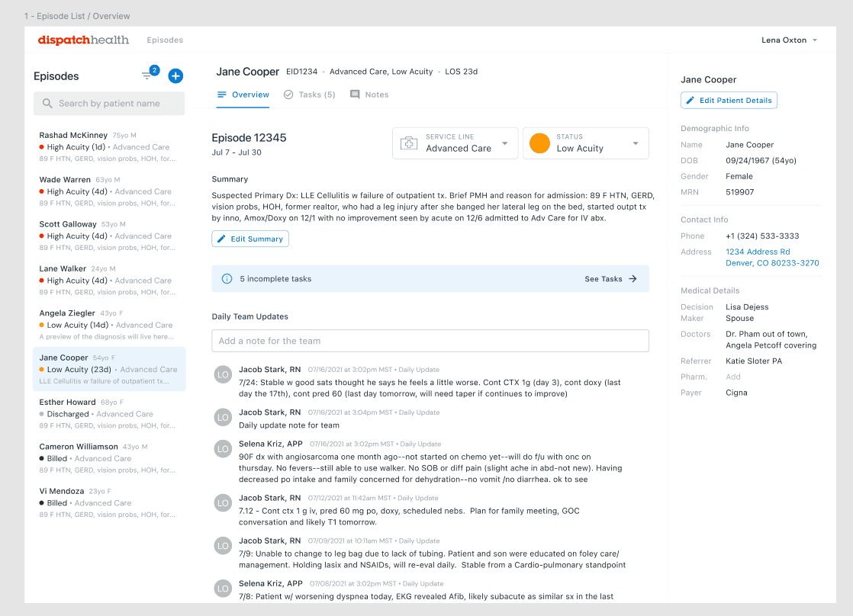Click the 5 incomplete tasks banner text
The image size is (853, 616).
pos(275,279)
